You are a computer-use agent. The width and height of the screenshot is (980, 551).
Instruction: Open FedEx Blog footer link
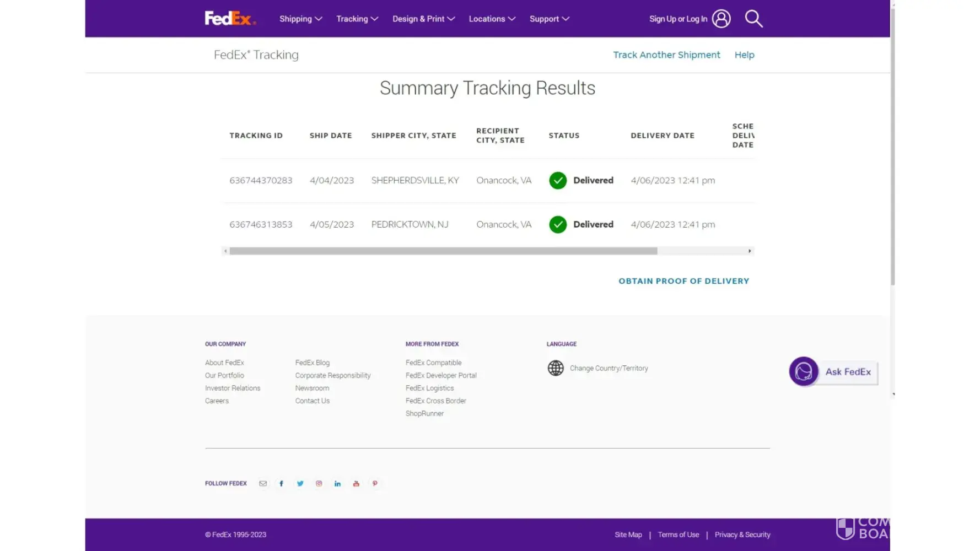coord(312,363)
